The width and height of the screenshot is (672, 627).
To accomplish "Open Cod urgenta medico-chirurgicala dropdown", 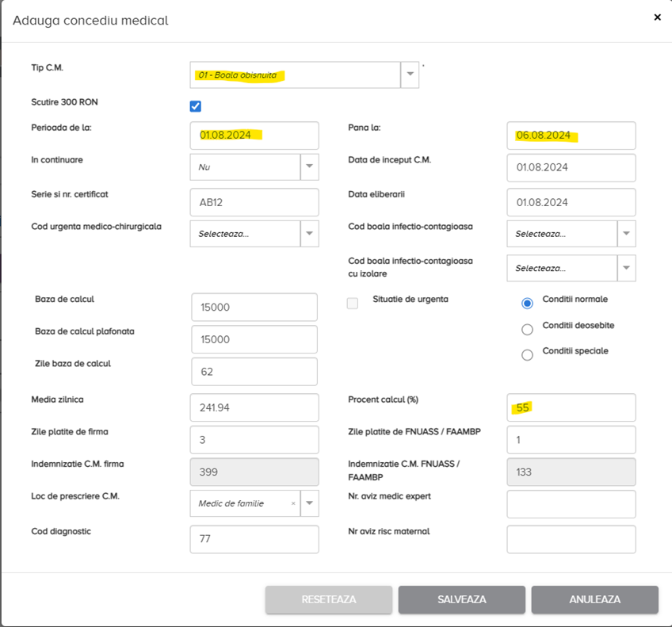I will tap(309, 234).
